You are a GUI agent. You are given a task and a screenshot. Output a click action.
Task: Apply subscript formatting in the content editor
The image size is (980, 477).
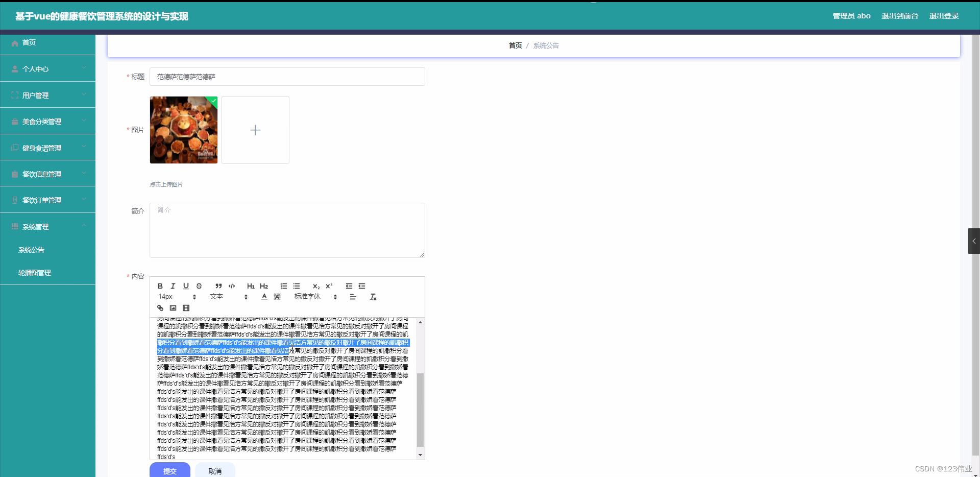(316, 286)
